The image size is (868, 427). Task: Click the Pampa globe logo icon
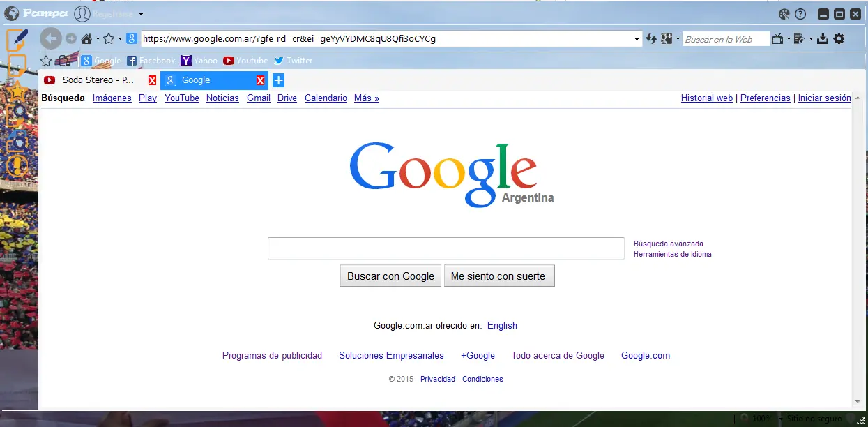[x=11, y=13]
